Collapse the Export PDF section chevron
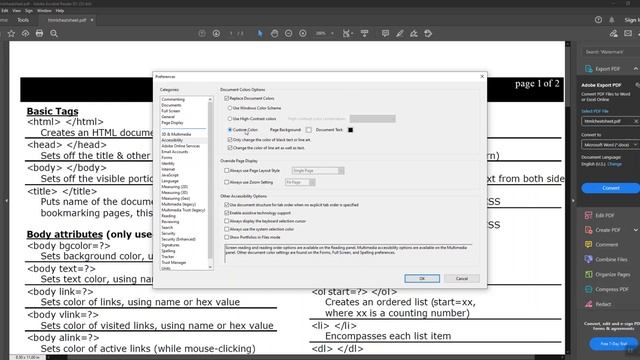The height and width of the screenshot is (360, 640). point(636,69)
